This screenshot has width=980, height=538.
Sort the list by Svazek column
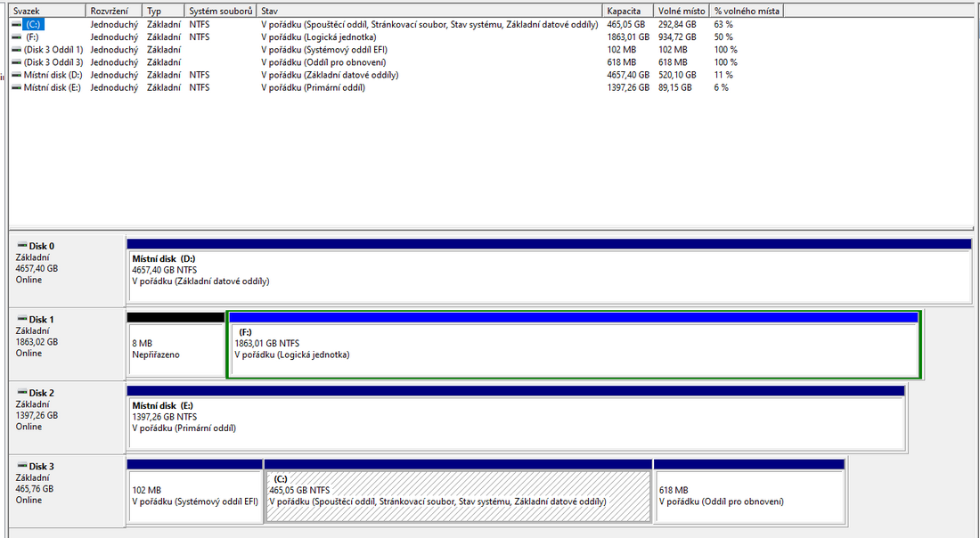(47, 12)
